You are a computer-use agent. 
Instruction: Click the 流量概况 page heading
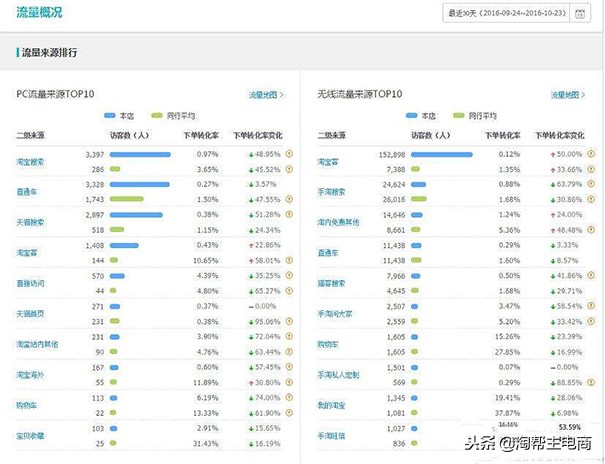coord(39,12)
